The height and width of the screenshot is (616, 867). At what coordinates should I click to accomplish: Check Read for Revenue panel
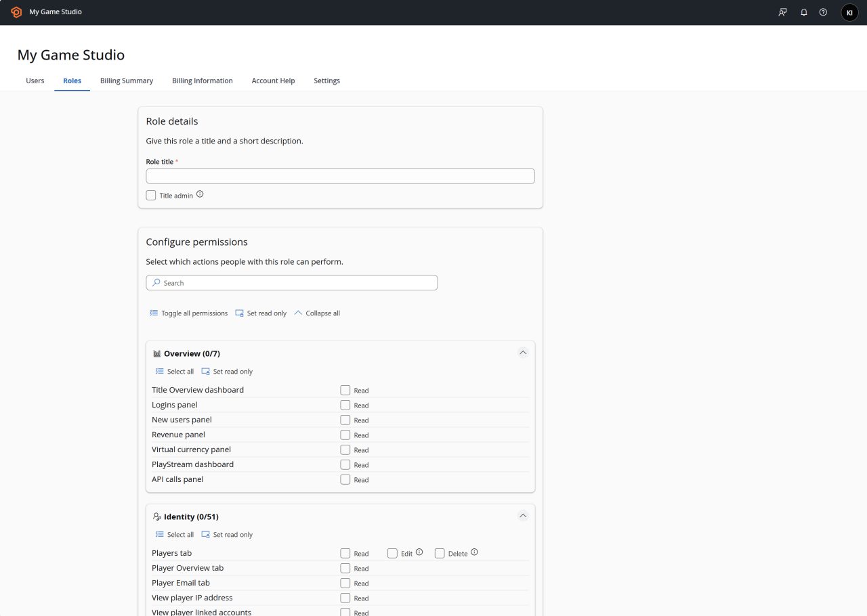point(345,435)
